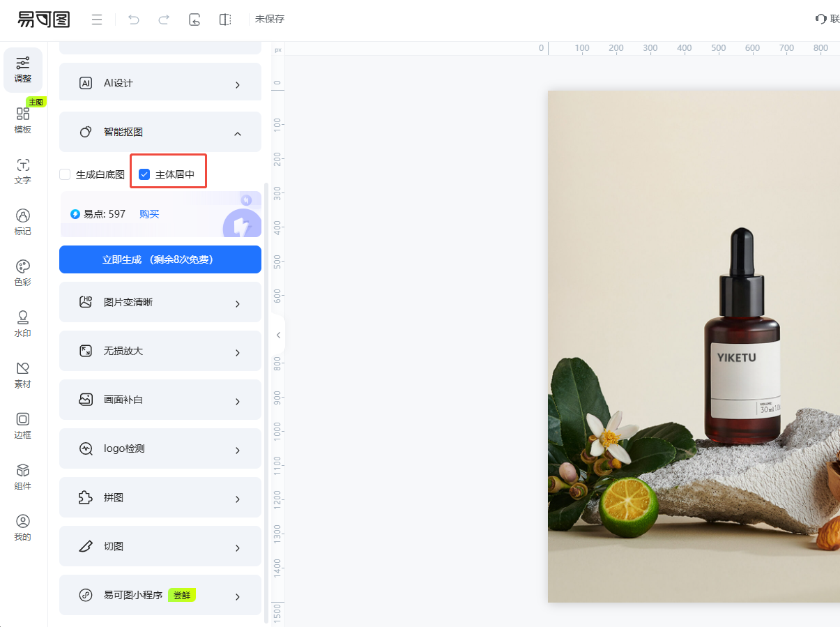840x627 pixels.
Task: Click the headset customer service icon
Action: (821, 19)
